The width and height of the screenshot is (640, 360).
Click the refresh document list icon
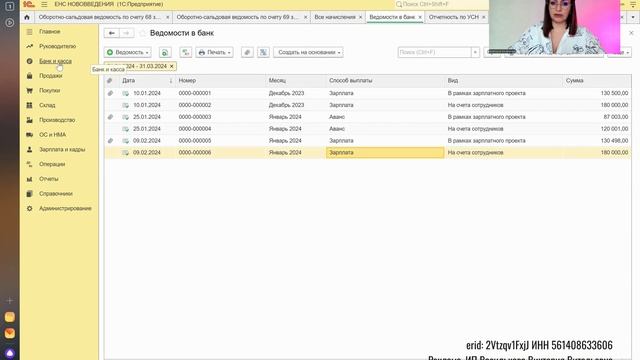pos(165,52)
